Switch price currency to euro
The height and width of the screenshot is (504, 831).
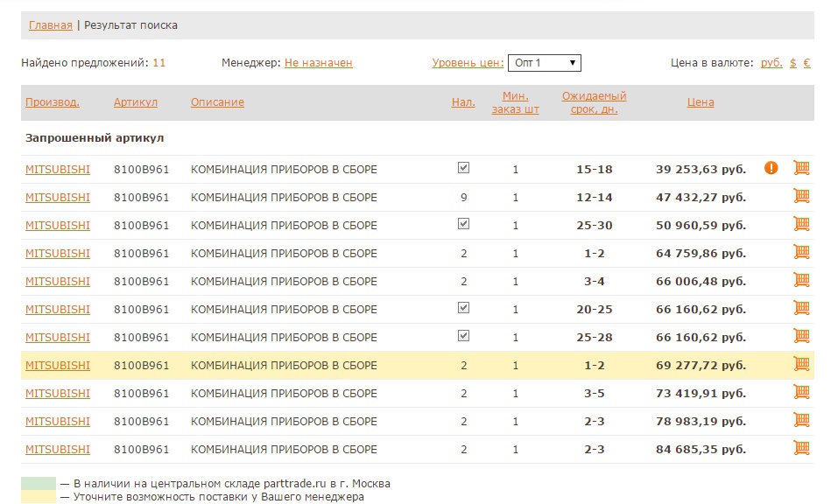click(x=806, y=63)
